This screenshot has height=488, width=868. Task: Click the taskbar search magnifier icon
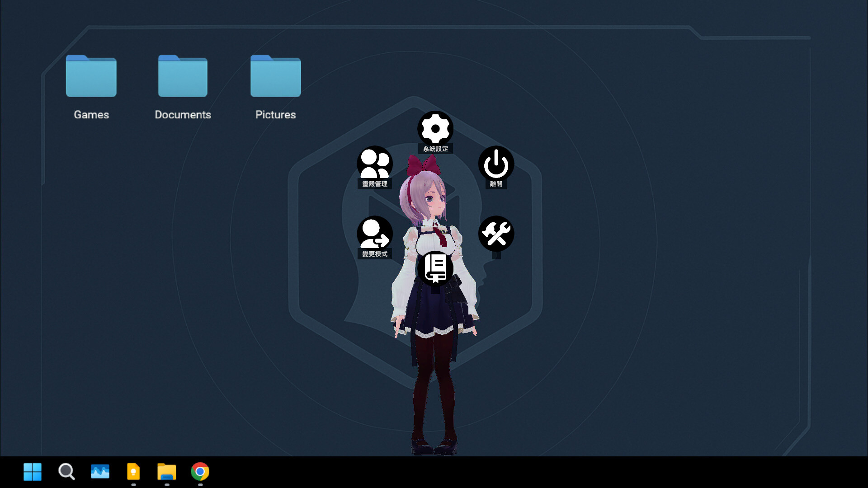(x=66, y=472)
